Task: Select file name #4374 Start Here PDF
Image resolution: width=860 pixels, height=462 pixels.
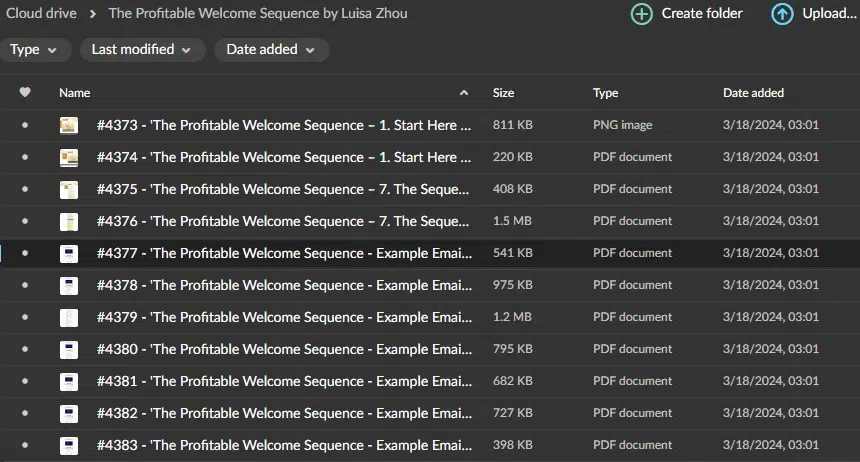Action: [x=284, y=157]
